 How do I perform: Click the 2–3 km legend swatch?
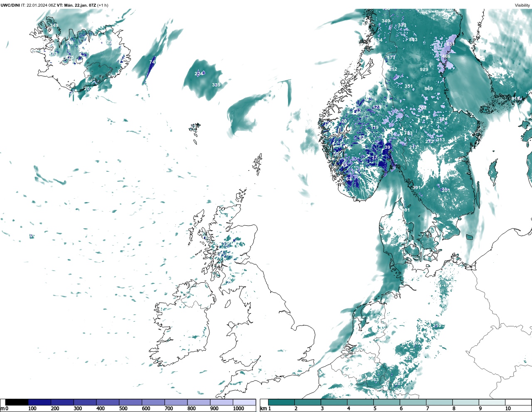[308, 402]
